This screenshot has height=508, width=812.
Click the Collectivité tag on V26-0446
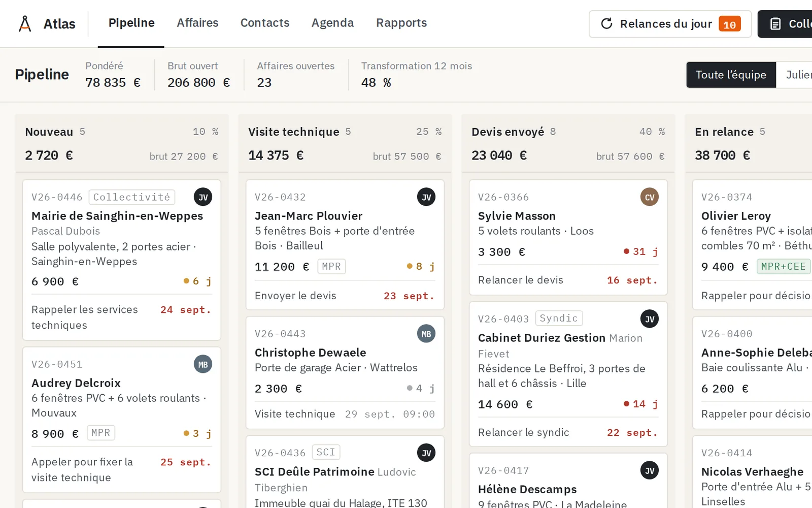click(x=132, y=197)
